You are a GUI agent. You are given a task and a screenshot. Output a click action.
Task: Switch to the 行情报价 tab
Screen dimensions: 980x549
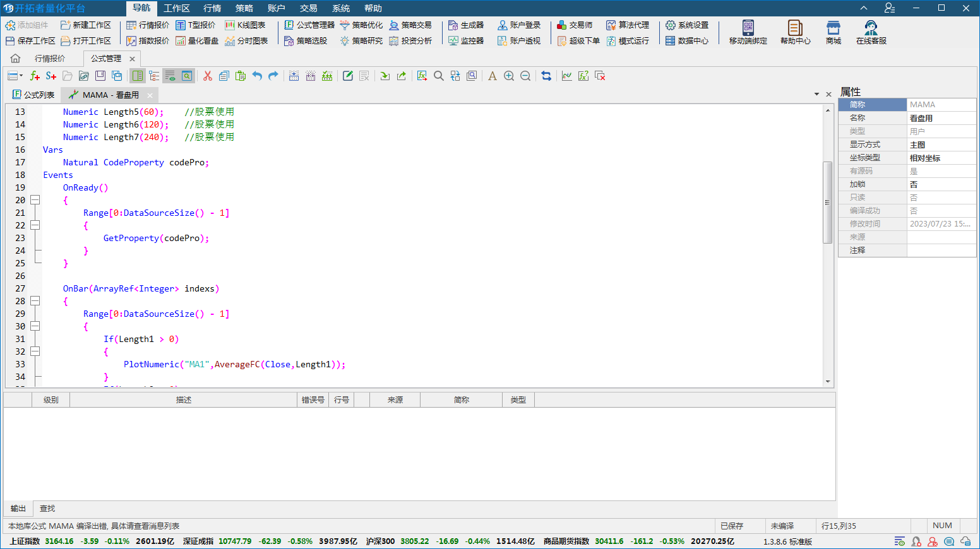(50, 58)
